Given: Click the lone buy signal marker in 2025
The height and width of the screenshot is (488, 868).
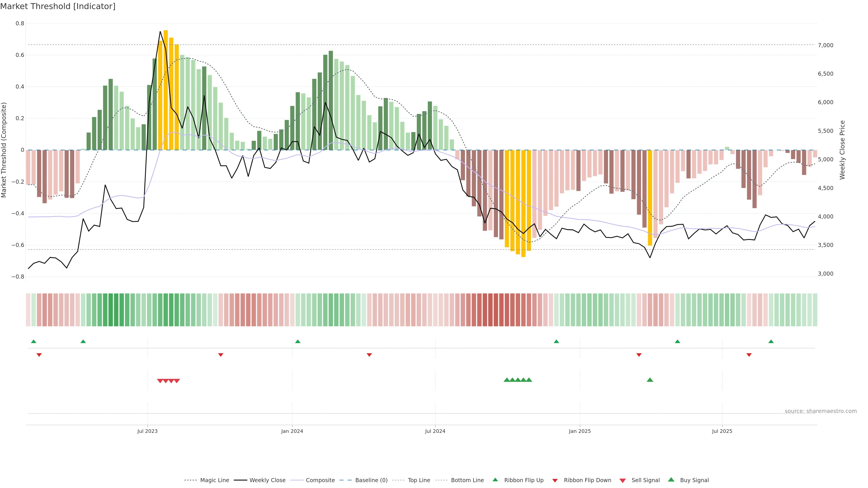Looking at the screenshot, I should click(x=650, y=380).
